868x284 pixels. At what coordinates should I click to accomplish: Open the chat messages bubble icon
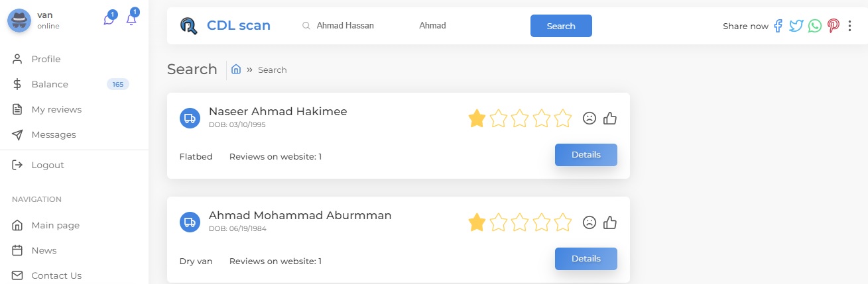[x=109, y=20]
